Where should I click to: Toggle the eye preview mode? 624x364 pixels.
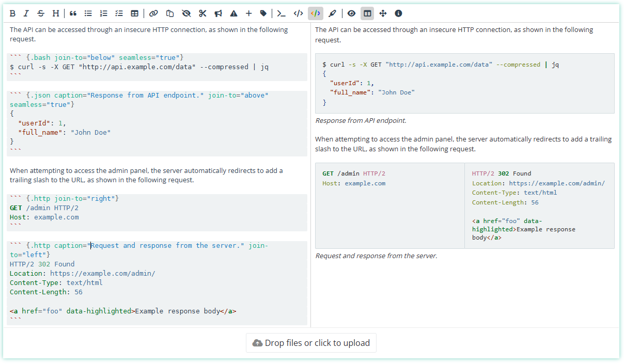tap(351, 13)
